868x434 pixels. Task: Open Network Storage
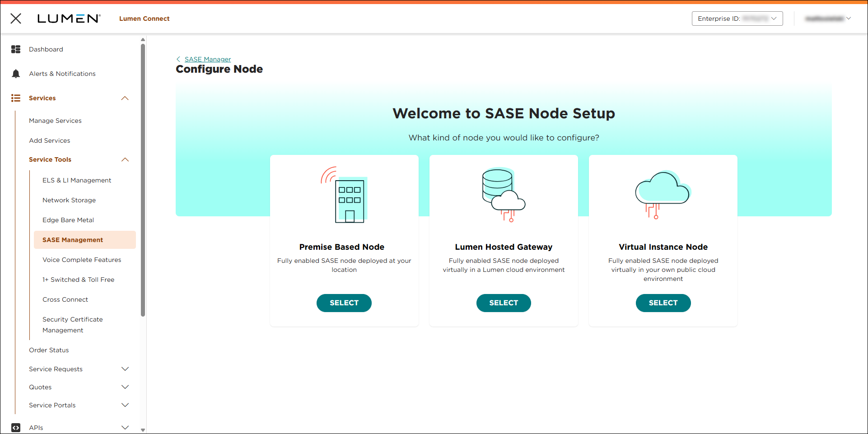(x=69, y=200)
